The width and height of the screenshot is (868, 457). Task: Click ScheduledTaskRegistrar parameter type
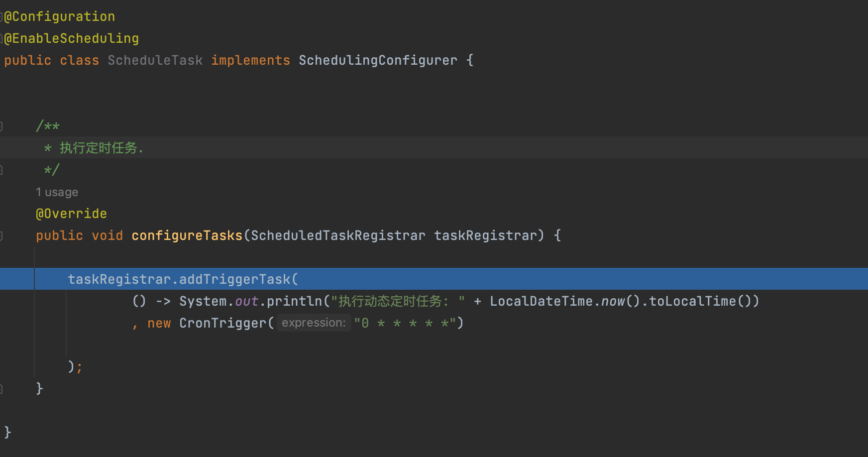pyautogui.click(x=338, y=235)
